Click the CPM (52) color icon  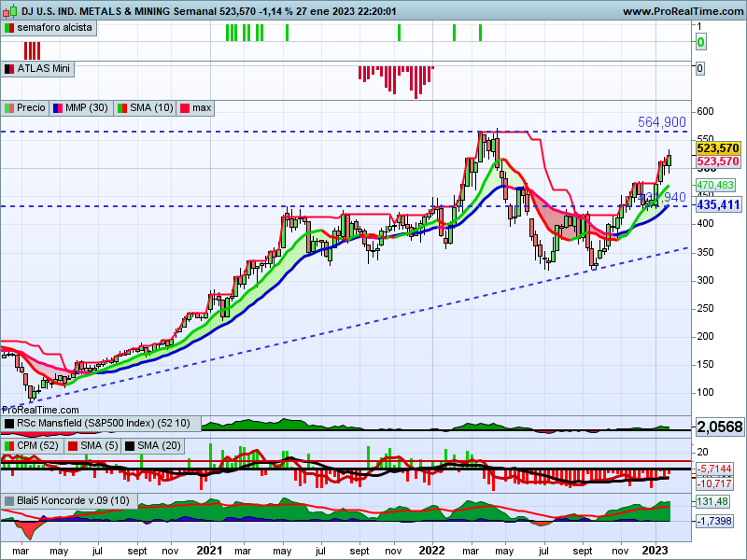pyautogui.click(x=9, y=447)
